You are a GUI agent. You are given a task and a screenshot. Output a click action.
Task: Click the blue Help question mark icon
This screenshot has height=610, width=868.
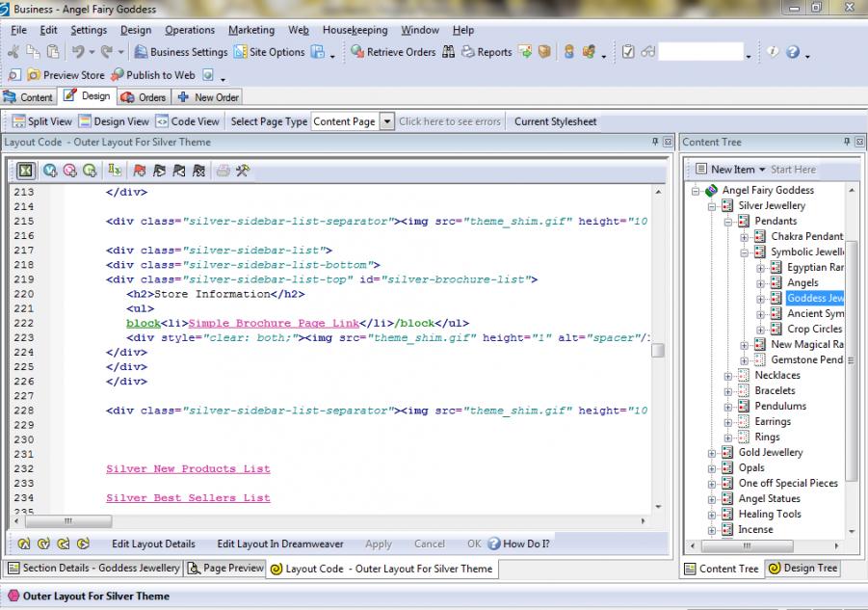click(x=792, y=52)
